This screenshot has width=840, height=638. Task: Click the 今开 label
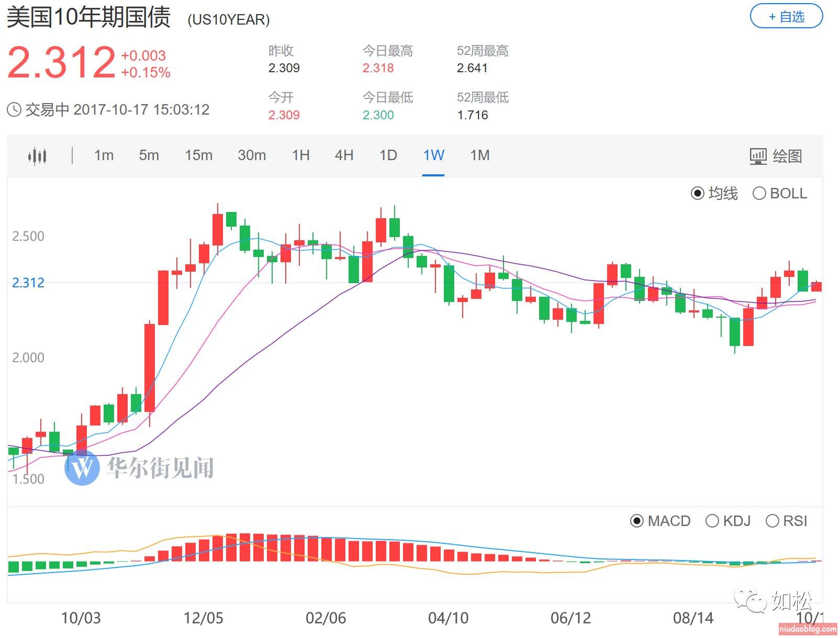click(281, 97)
